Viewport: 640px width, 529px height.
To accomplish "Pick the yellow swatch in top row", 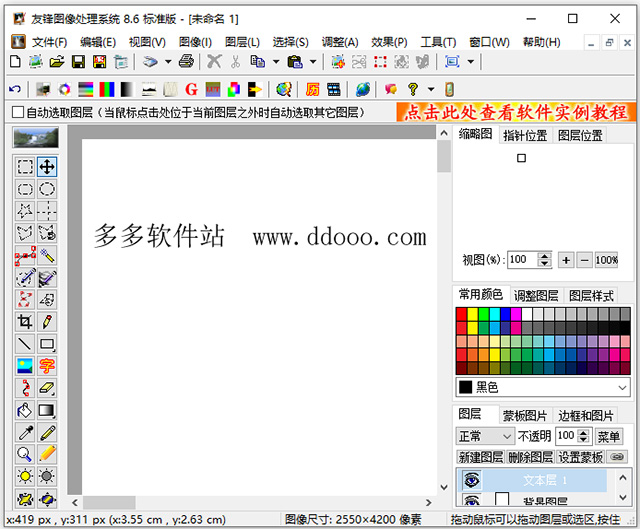I will click(x=472, y=314).
